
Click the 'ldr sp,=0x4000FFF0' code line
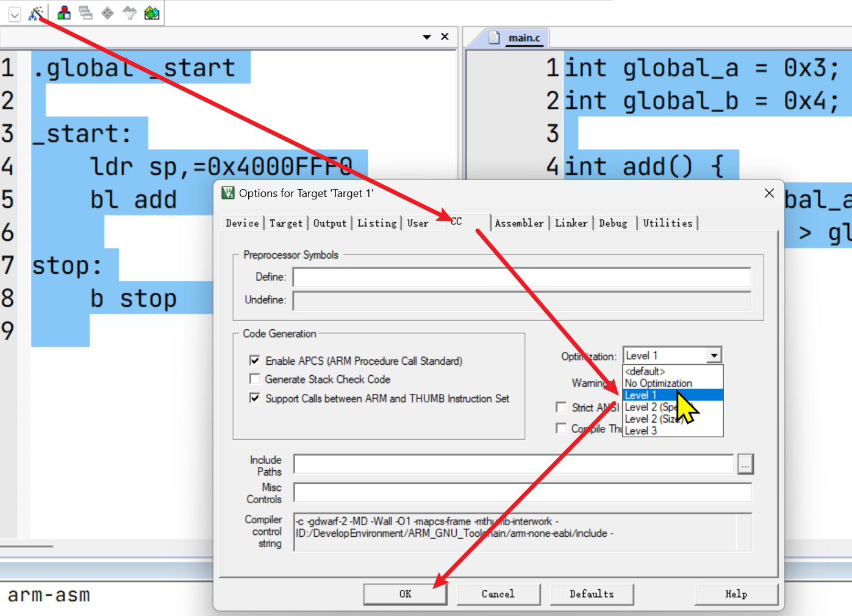(221, 166)
